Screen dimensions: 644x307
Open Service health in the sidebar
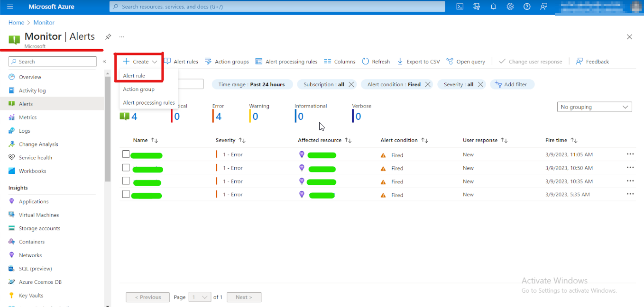pos(36,157)
